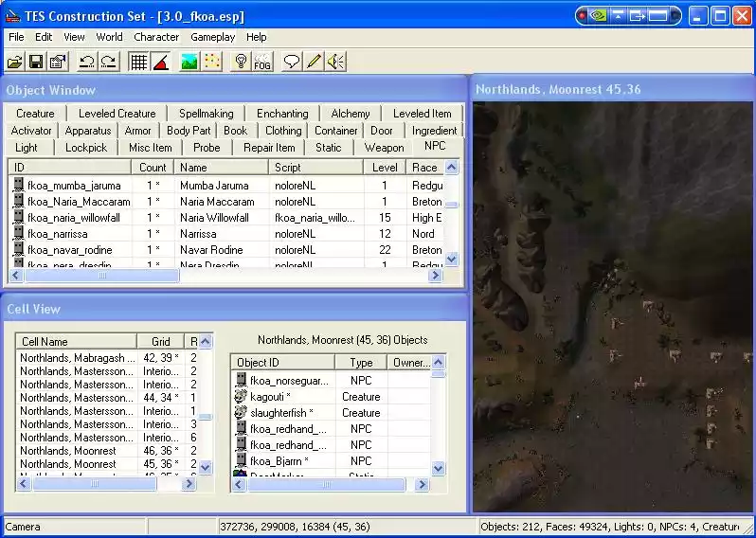This screenshot has width=756, height=538.
Task: Switch to the Alchemy tab
Action: coord(350,114)
